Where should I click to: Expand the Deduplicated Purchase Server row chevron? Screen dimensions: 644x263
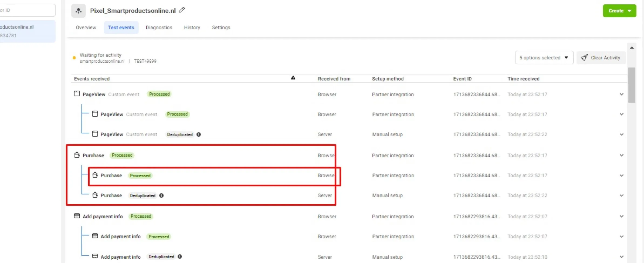pos(621,195)
